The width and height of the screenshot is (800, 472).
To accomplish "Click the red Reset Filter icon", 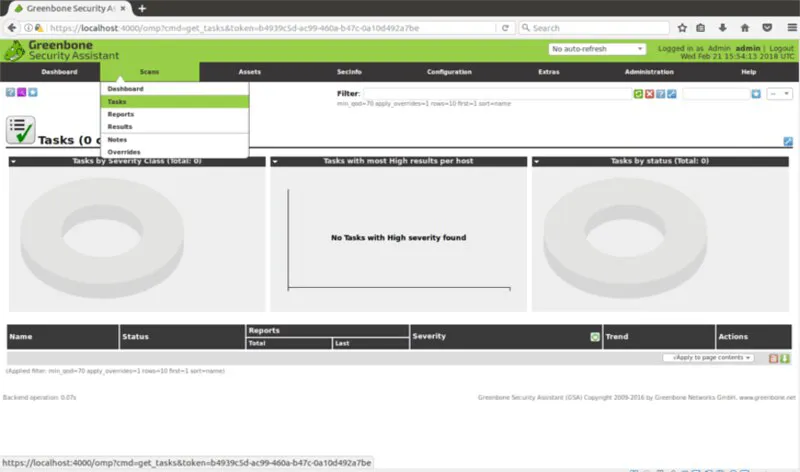I will pyautogui.click(x=649, y=94).
